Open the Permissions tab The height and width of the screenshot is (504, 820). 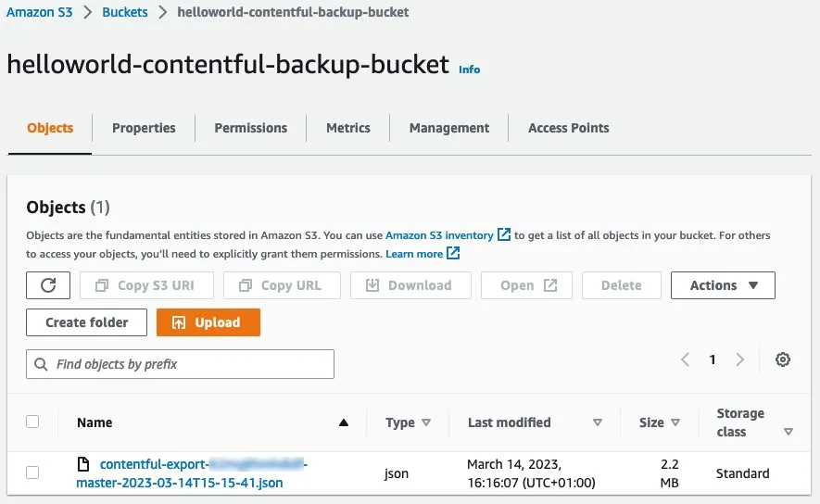tap(250, 128)
